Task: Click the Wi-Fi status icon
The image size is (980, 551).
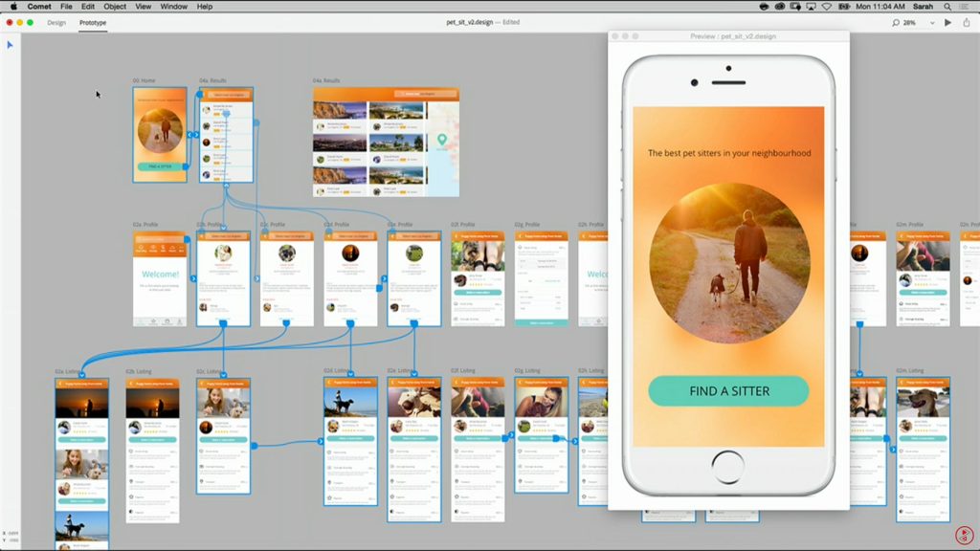Action: pos(827,7)
